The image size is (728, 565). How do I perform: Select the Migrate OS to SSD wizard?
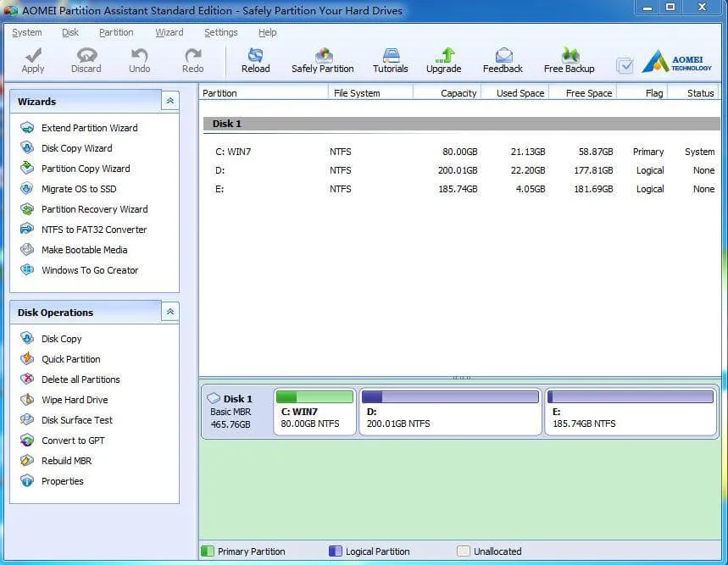(x=82, y=189)
